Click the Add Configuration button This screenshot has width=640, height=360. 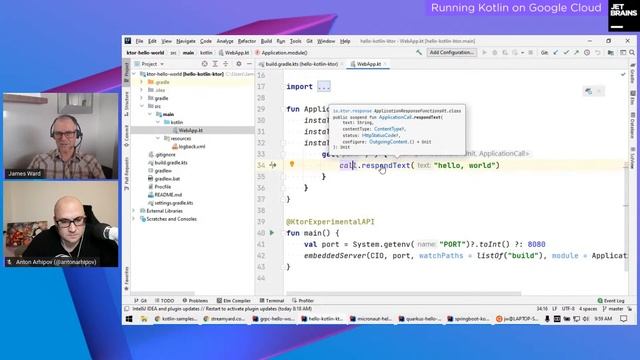coord(451,52)
